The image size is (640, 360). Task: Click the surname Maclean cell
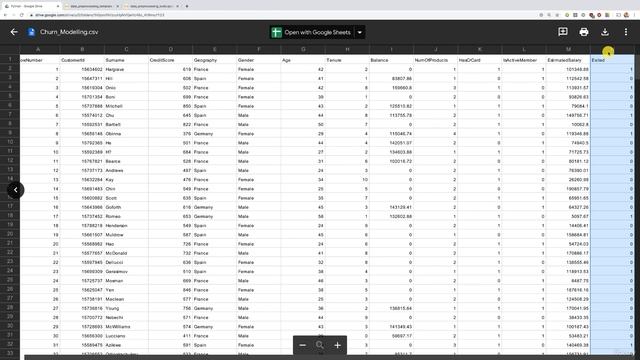point(126,299)
